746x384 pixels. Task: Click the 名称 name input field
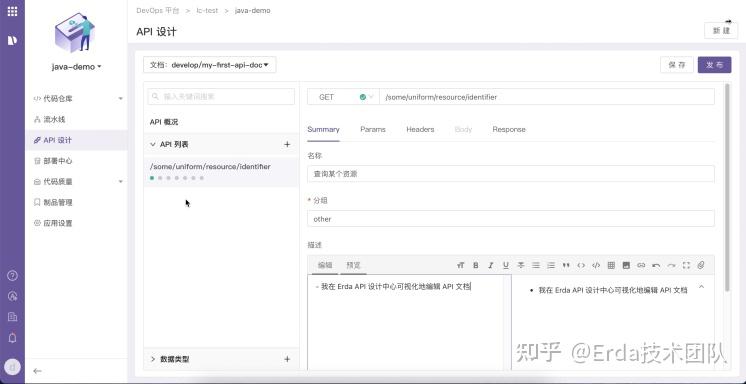(x=510, y=174)
